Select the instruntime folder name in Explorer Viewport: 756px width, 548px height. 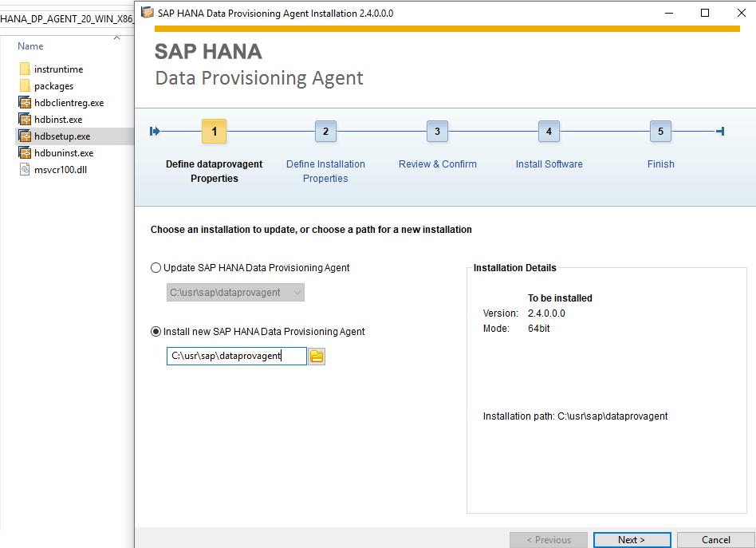[x=59, y=69]
